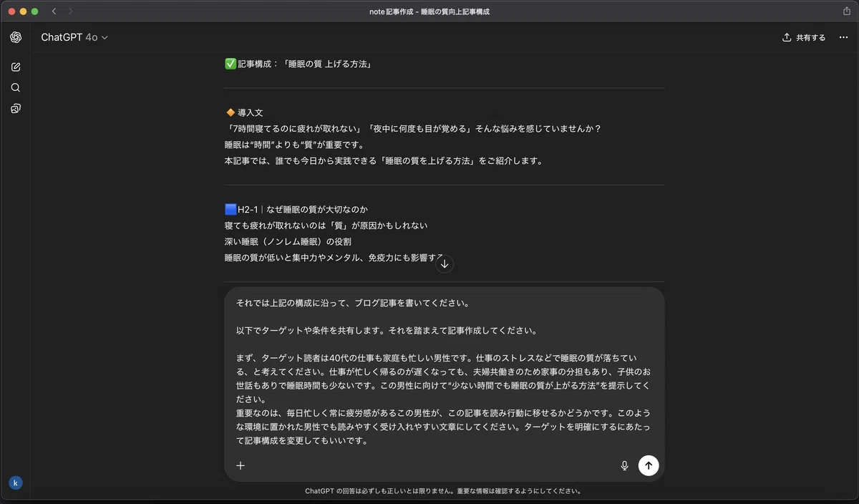
Task: Click the line starting 本記事では、誰でも今日から
Action: [x=384, y=161]
